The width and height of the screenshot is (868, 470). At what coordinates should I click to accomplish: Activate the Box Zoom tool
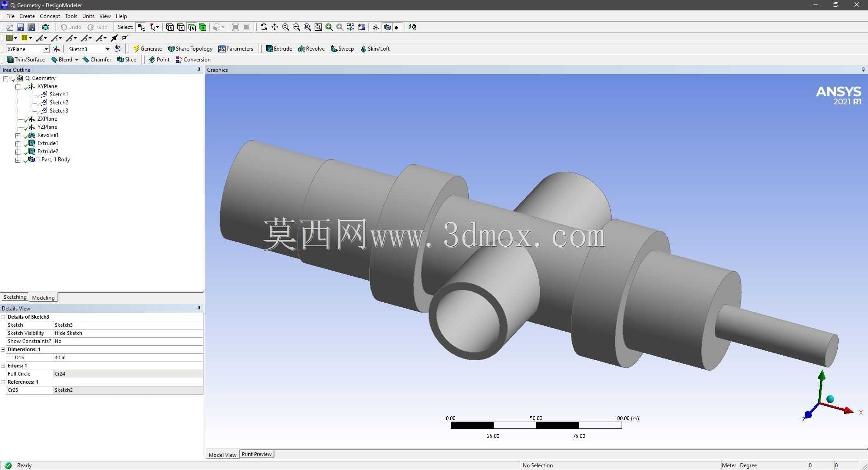(x=297, y=27)
